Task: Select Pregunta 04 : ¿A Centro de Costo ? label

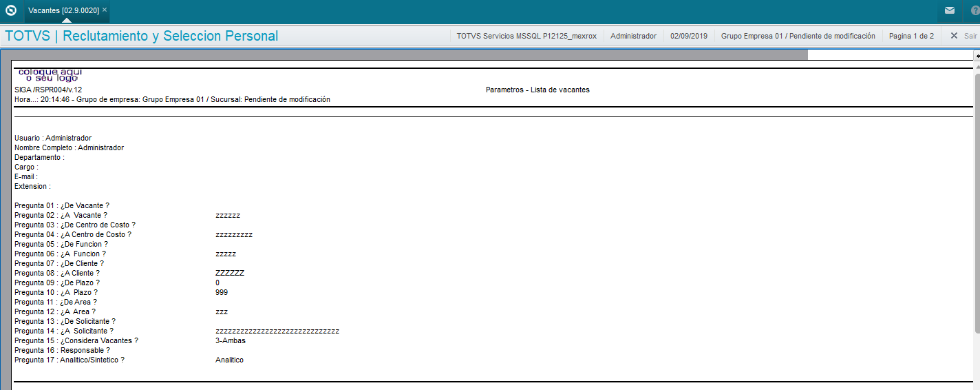Action: (73, 235)
